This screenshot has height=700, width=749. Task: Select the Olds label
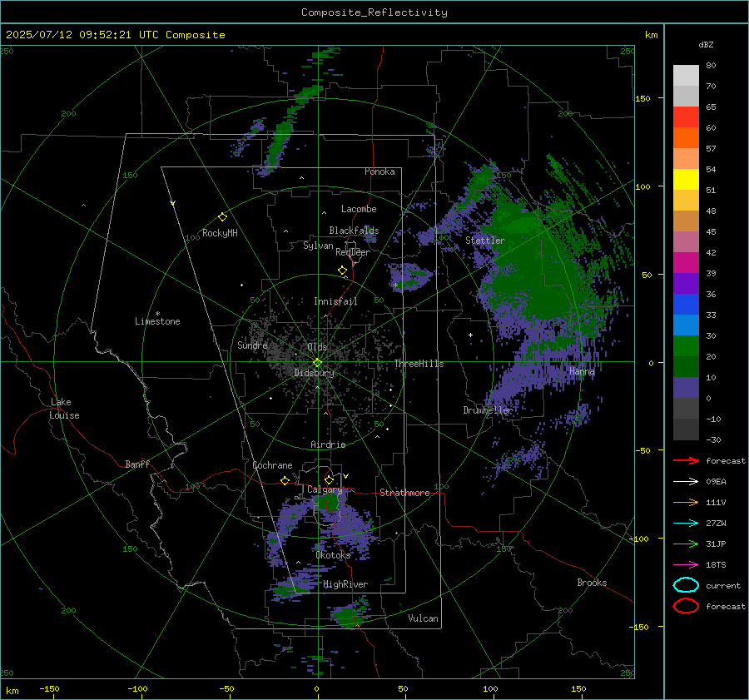317,347
